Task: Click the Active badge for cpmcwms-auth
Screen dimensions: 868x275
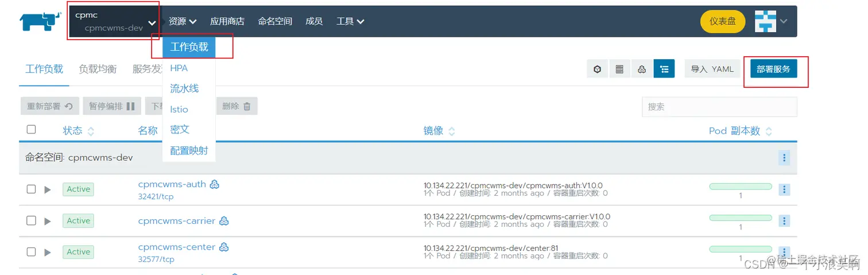Action: [78, 189]
